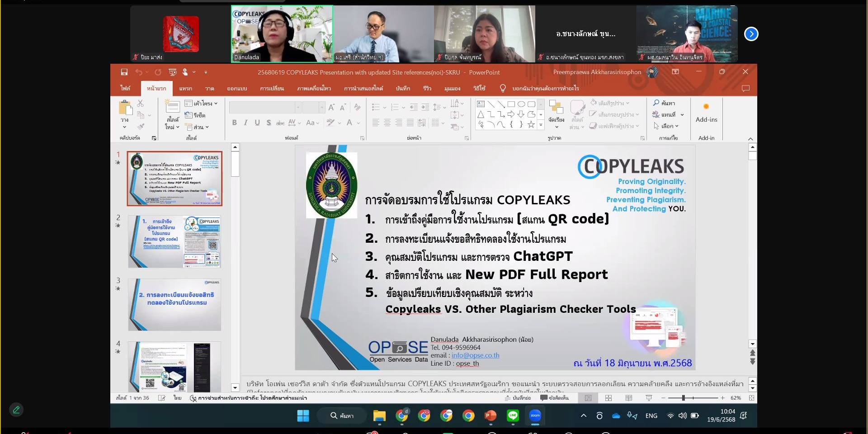Click Increase Font Size icon
The width and height of the screenshot is (868, 434).
[x=331, y=107]
